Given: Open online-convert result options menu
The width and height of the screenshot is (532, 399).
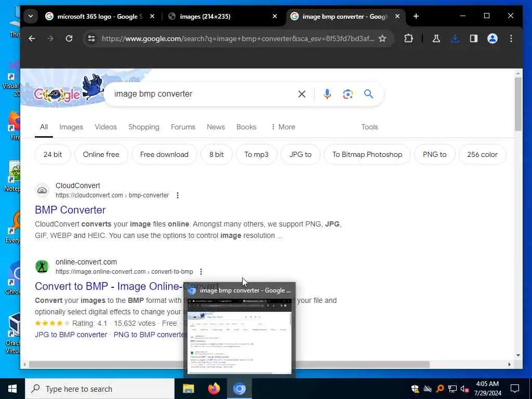Looking at the screenshot, I should 201,271.
